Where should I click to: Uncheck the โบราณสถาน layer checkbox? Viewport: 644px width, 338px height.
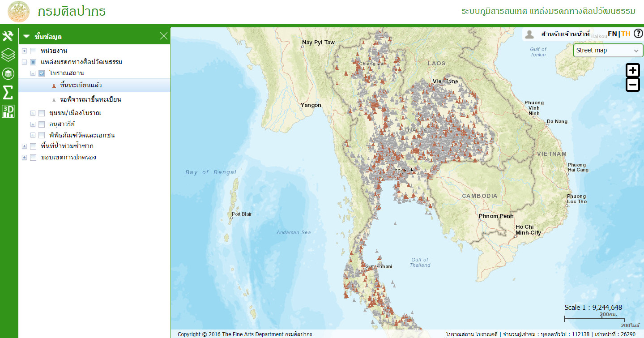coord(42,73)
